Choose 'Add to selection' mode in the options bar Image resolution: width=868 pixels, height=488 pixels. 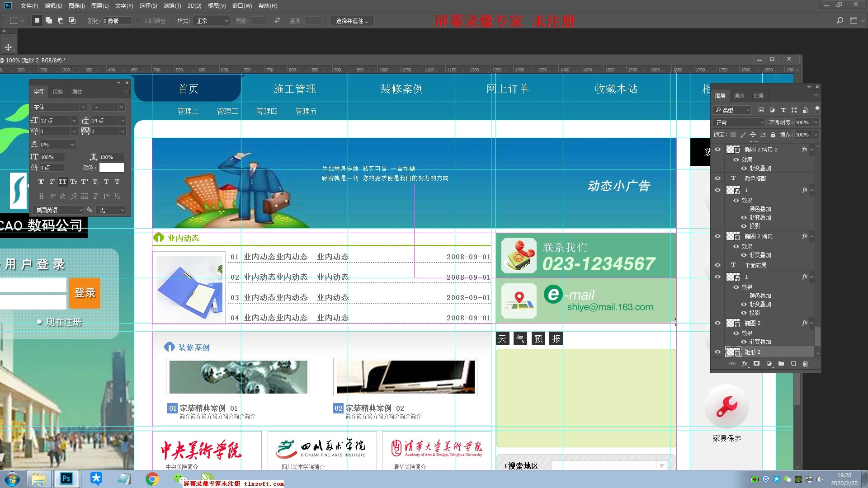[x=49, y=20]
